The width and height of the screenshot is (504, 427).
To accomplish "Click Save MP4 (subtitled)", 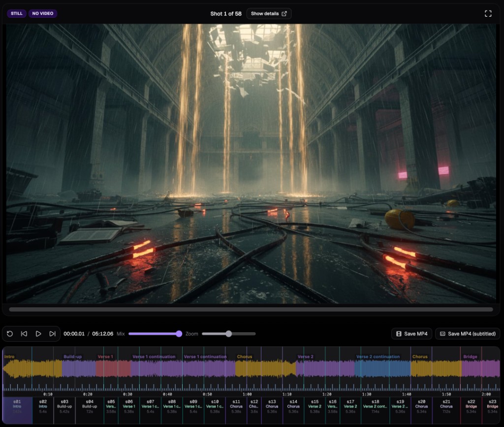I will [x=467, y=333].
